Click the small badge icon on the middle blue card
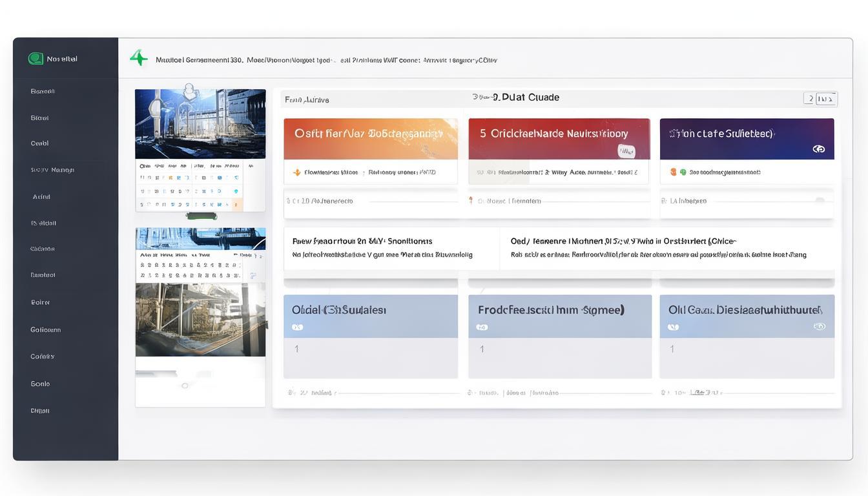The image size is (868, 496). (482, 327)
